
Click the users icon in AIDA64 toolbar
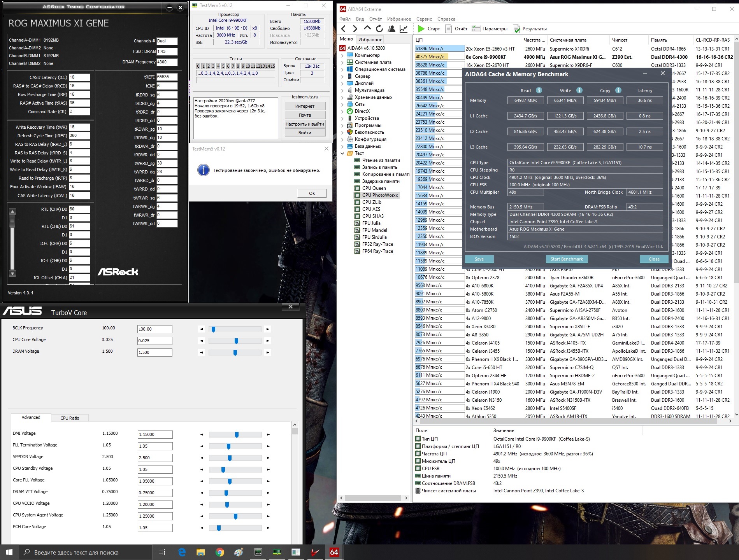[x=391, y=29]
